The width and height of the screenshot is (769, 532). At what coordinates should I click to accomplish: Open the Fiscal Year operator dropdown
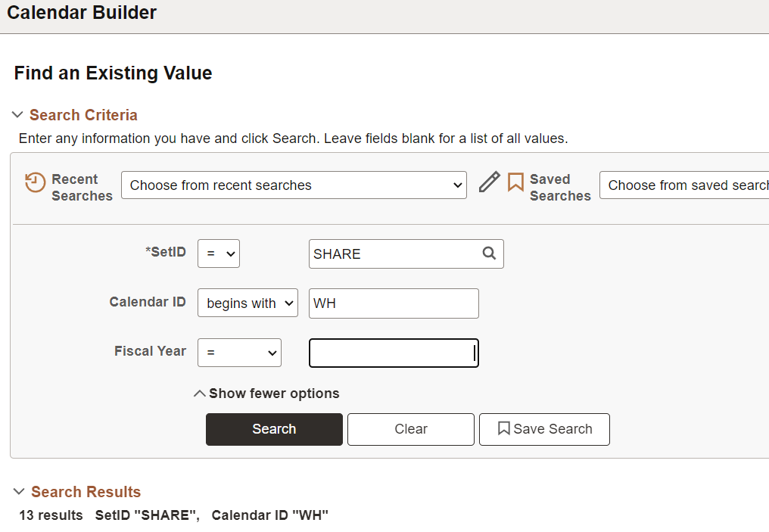pyautogui.click(x=239, y=353)
